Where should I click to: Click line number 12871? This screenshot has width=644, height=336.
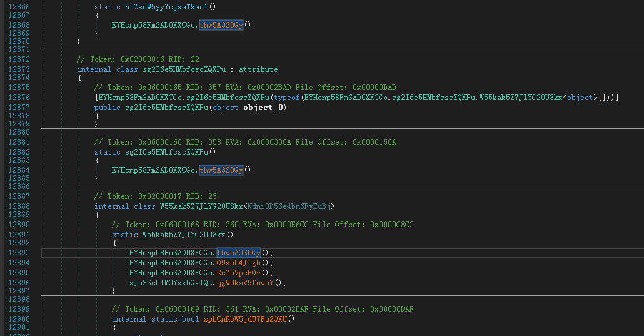(x=19, y=50)
